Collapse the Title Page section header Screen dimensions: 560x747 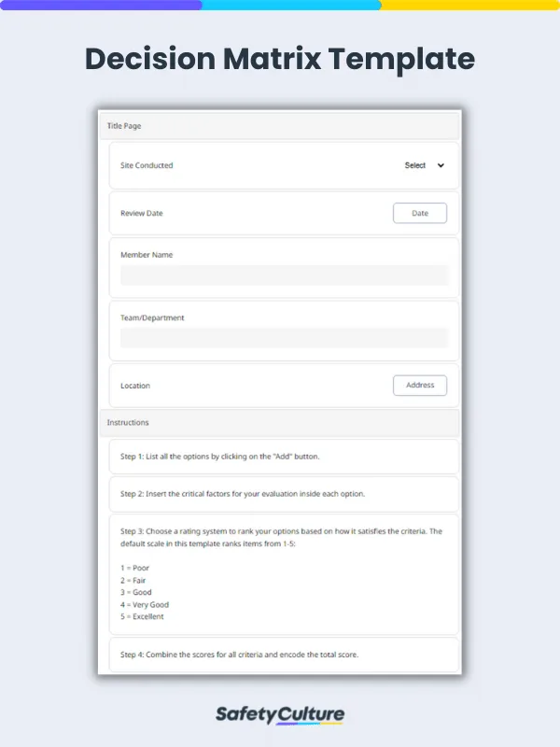tap(280, 125)
